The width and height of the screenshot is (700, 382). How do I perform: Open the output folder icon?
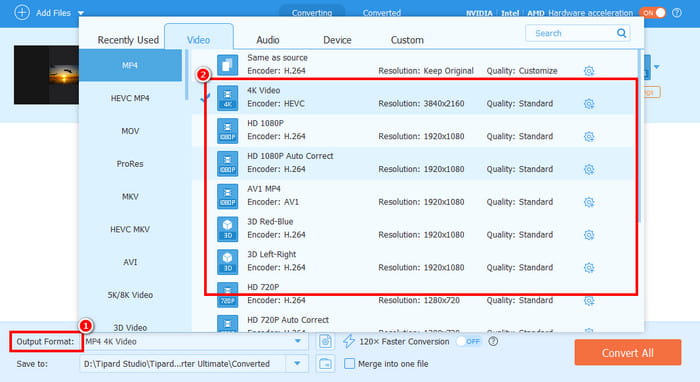click(x=325, y=364)
